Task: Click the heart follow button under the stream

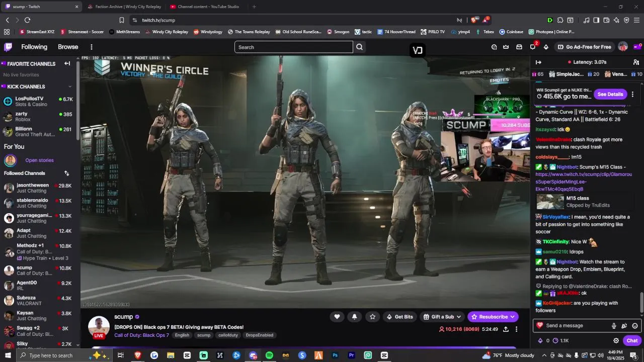Action: (x=337, y=316)
